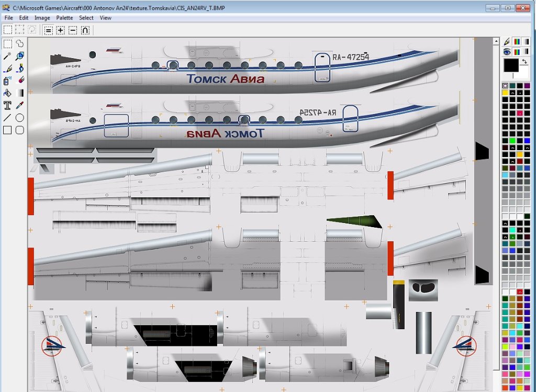The height and width of the screenshot is (392, 536).
Task: Enable add to selection mode (plus icon)
Action: [61, 30]
